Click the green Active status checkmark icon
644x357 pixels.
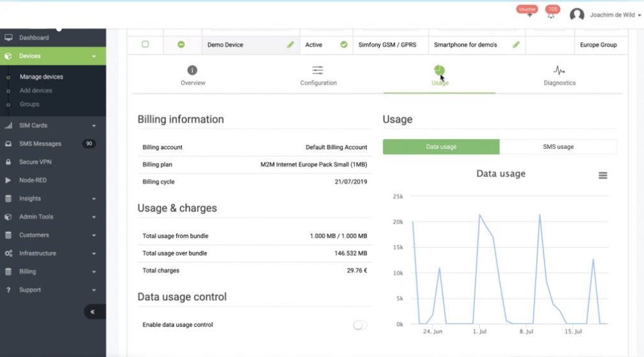click(x=344, y=44)
